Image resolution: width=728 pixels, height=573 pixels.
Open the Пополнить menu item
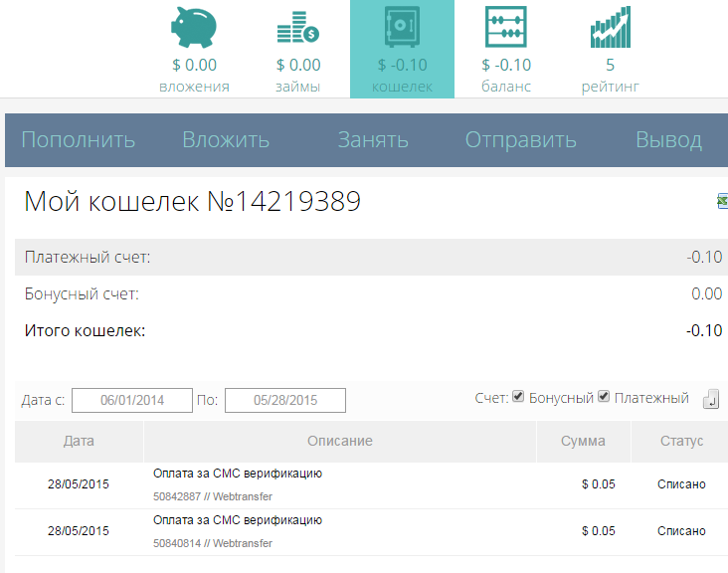[x=78, y=139]
